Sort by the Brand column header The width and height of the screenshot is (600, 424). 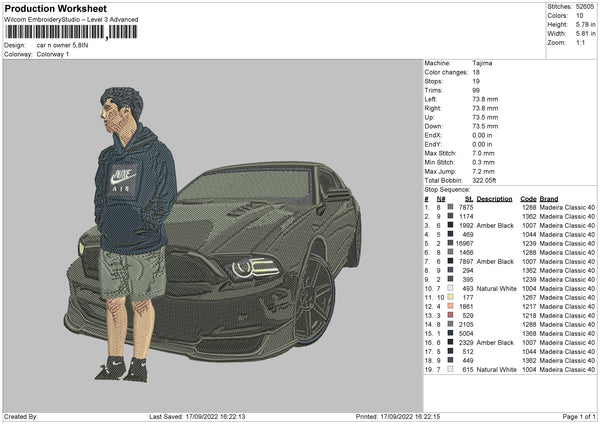(549, 198)
